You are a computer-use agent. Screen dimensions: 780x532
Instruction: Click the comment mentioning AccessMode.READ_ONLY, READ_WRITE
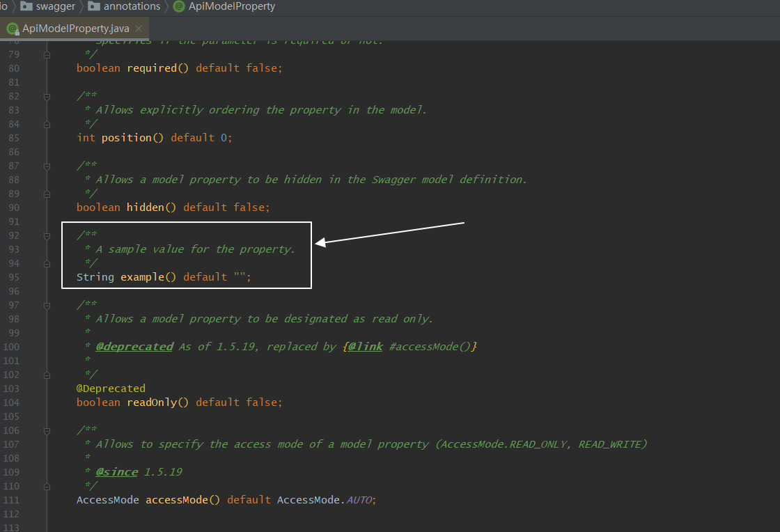(x=371, y=444)
